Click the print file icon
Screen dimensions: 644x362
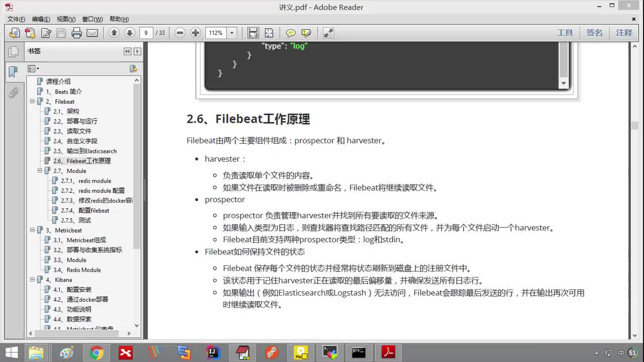(76, 33)
